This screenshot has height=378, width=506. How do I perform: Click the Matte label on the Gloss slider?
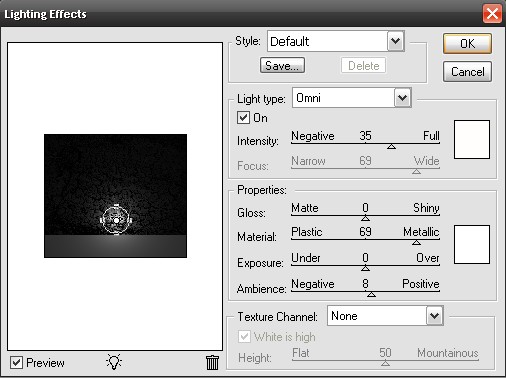tap(305, 208)
